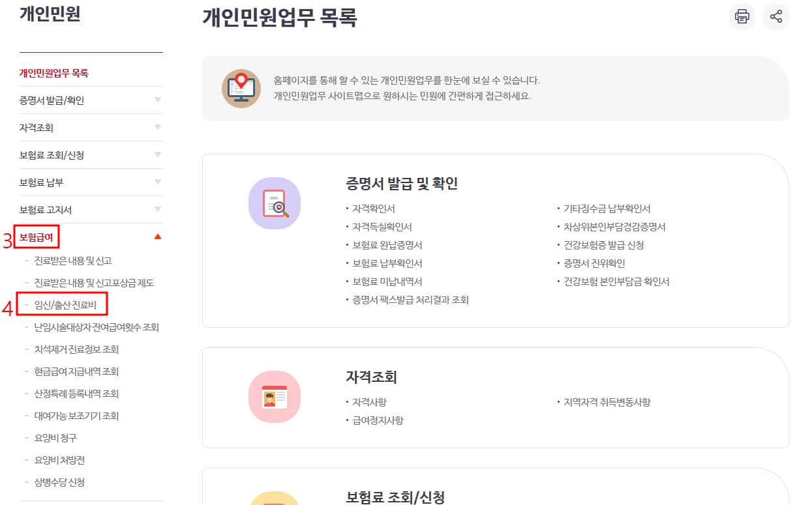Open 보험료 고지서 sidebar menu

point(46,210)
